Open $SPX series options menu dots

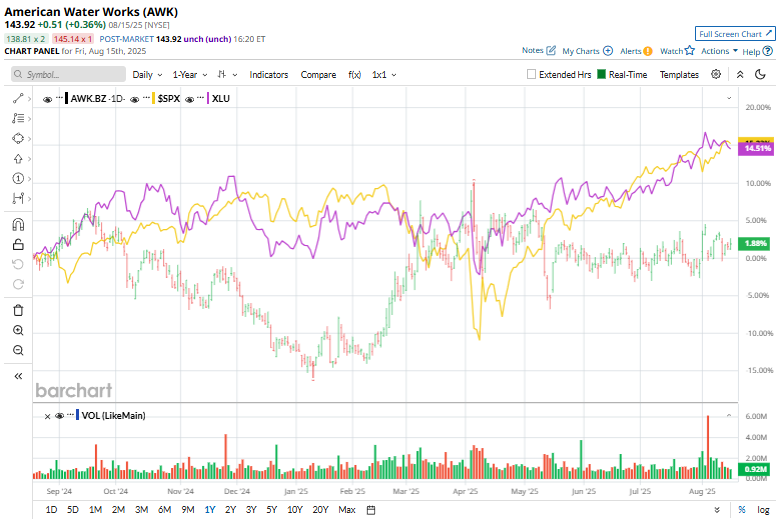(146, 97)
